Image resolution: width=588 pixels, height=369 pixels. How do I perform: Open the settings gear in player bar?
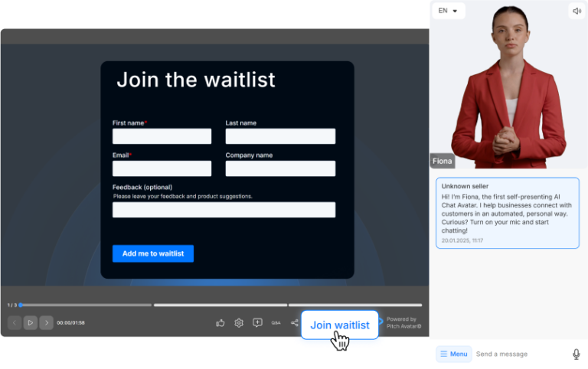[x=239, y=323]
